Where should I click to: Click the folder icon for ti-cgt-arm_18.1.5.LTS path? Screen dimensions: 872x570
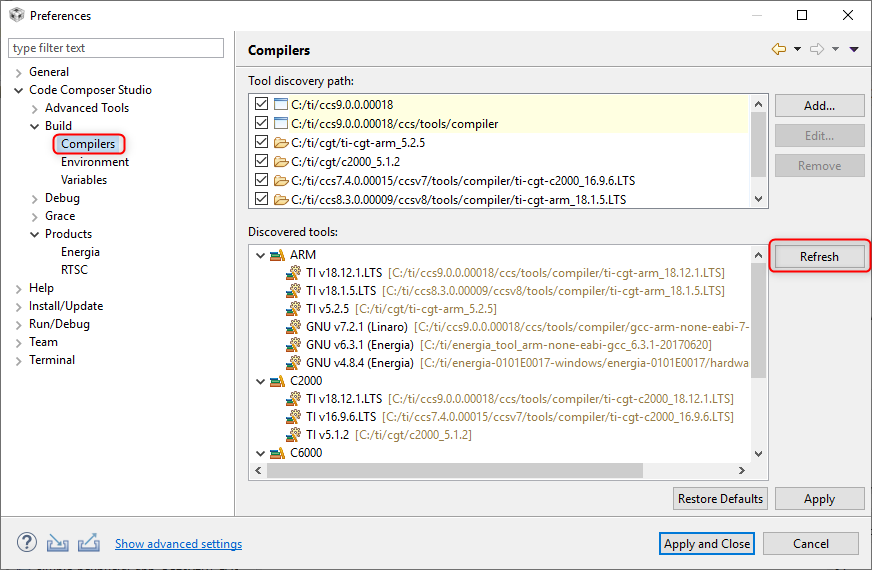click(x=281, y=199)
